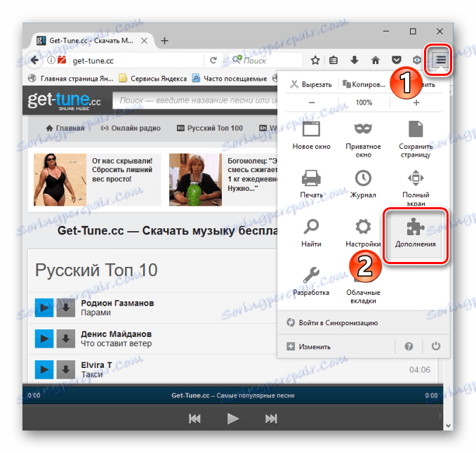Open Разработка wrench icon

click(311, 282)
